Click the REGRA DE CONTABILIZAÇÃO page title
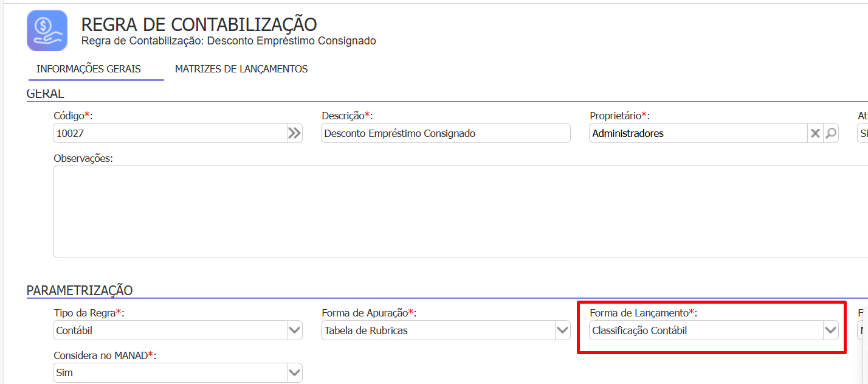This screenshot has height=384, width=868. [x=199, y=24]
